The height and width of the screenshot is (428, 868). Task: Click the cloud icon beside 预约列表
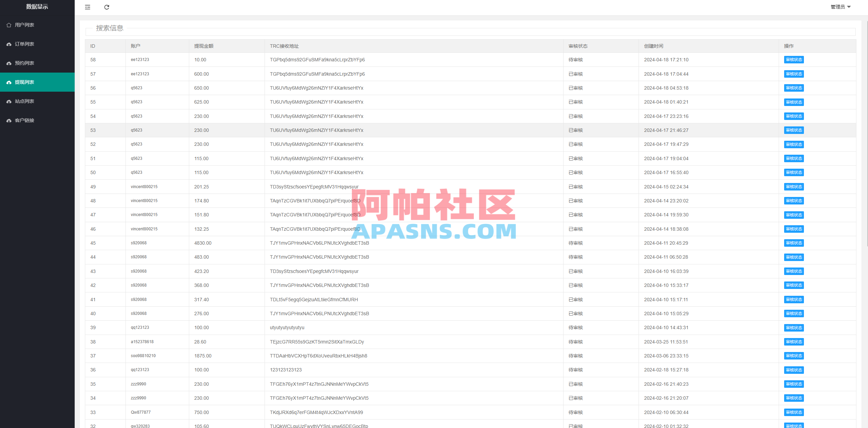tap(9, 63)
